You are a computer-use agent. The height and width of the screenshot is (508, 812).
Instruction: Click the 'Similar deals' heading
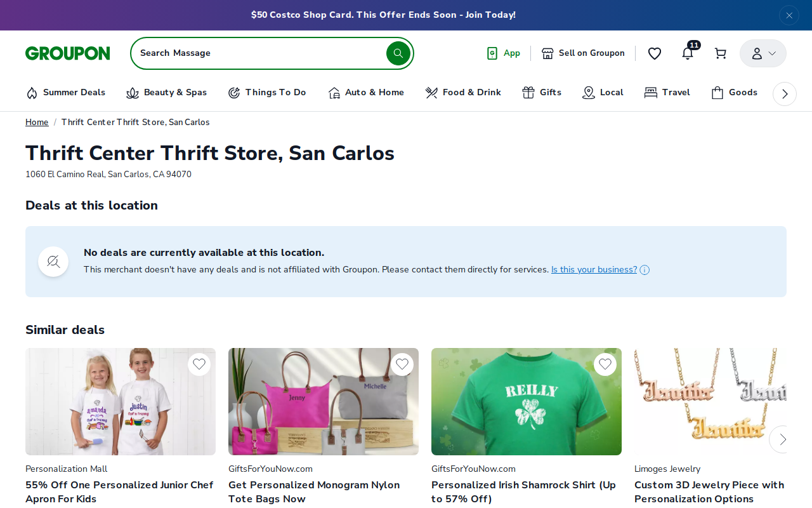[65, 330]
